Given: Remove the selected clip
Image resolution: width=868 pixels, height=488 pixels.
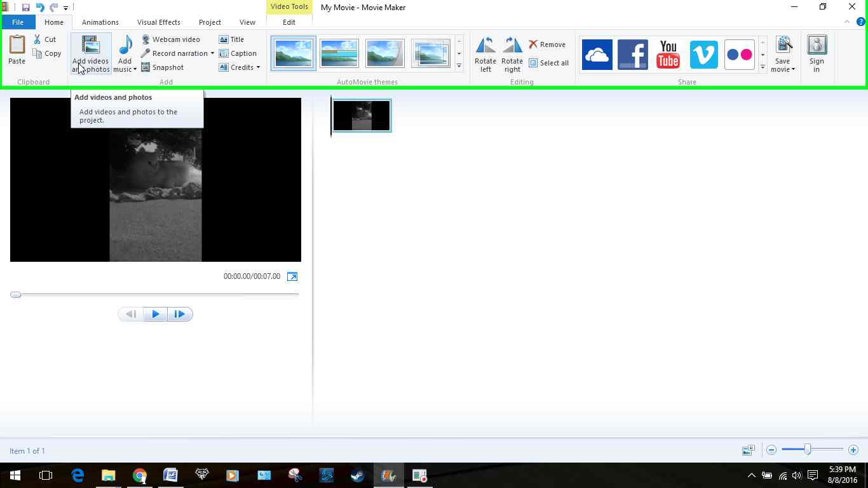Looking at the screenshot, I should [x=547, y=44].
